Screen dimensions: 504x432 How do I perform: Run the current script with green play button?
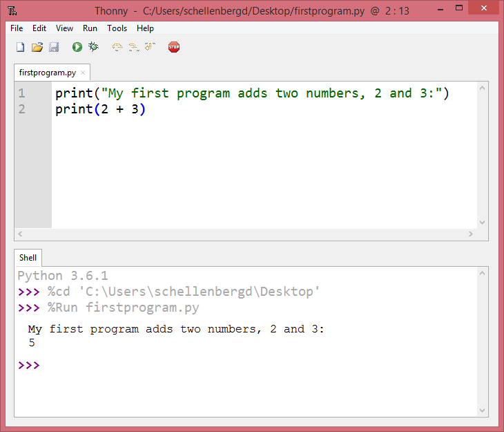77,47
